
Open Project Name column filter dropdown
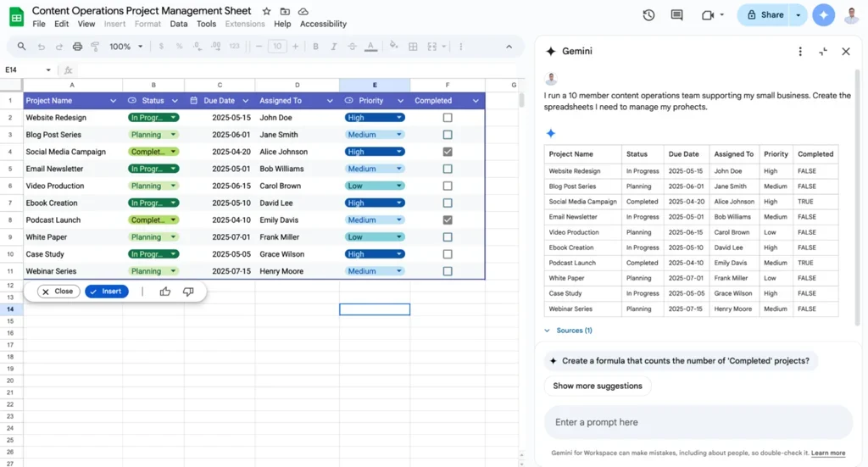point(113,101)
